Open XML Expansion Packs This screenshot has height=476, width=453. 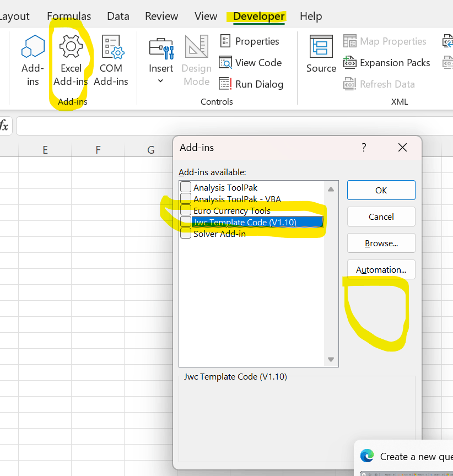coord(386,63)
